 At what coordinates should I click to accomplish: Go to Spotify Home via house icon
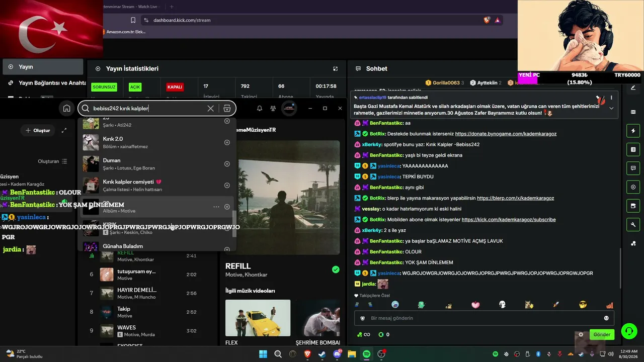point(66,108)
